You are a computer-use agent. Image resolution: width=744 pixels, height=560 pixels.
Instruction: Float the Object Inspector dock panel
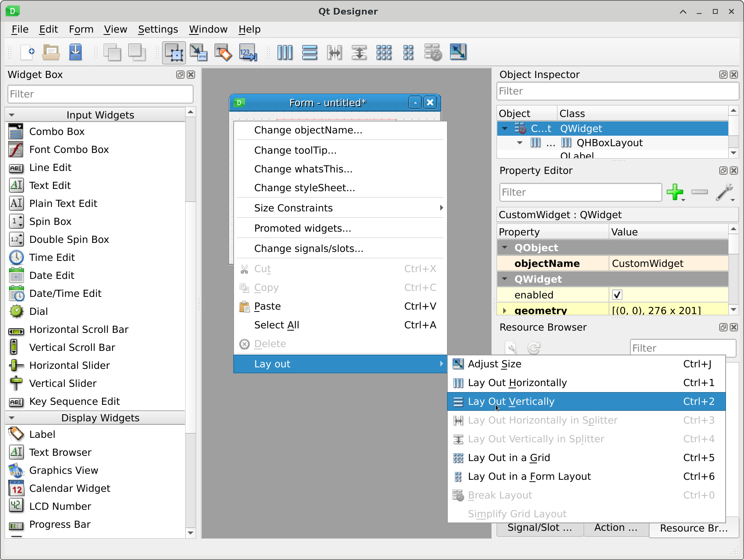[723, 75]
